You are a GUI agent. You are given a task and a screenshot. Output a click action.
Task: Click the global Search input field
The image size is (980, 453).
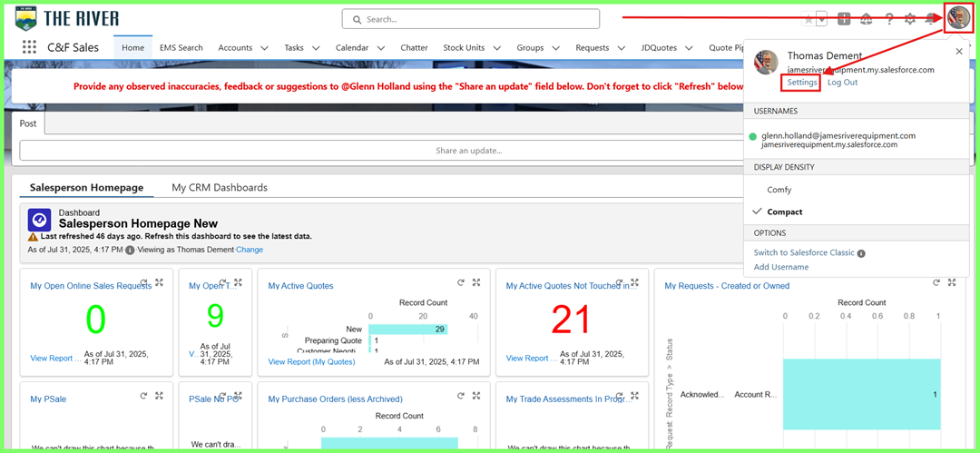pos(471,19)
